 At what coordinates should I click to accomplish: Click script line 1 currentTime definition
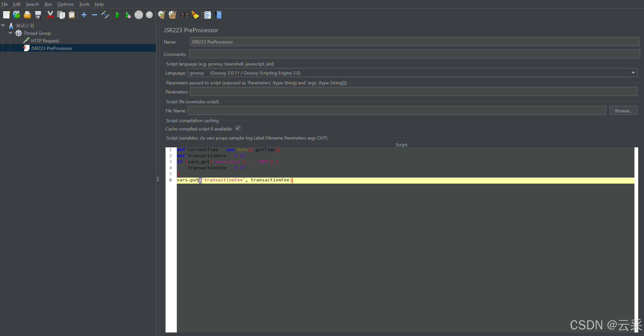pyautogui.click(x=228, y=150)
